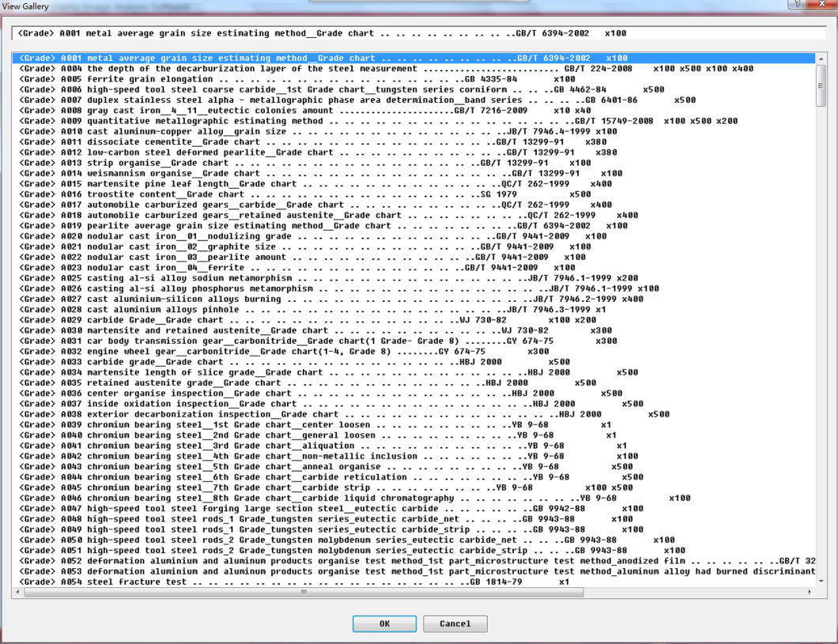
Task: Click the help question mark button in title bar
Action: [x=798, y=5]
